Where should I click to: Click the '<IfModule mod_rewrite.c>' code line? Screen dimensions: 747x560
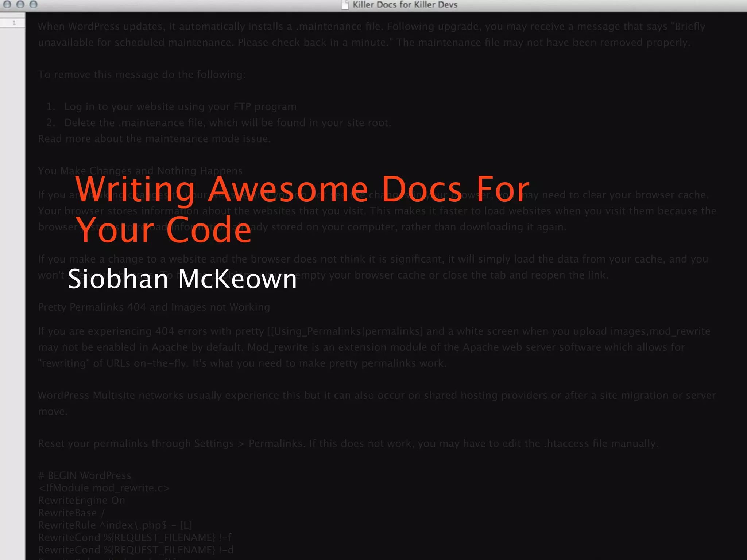pyautogui.click(x=104, y=488)
